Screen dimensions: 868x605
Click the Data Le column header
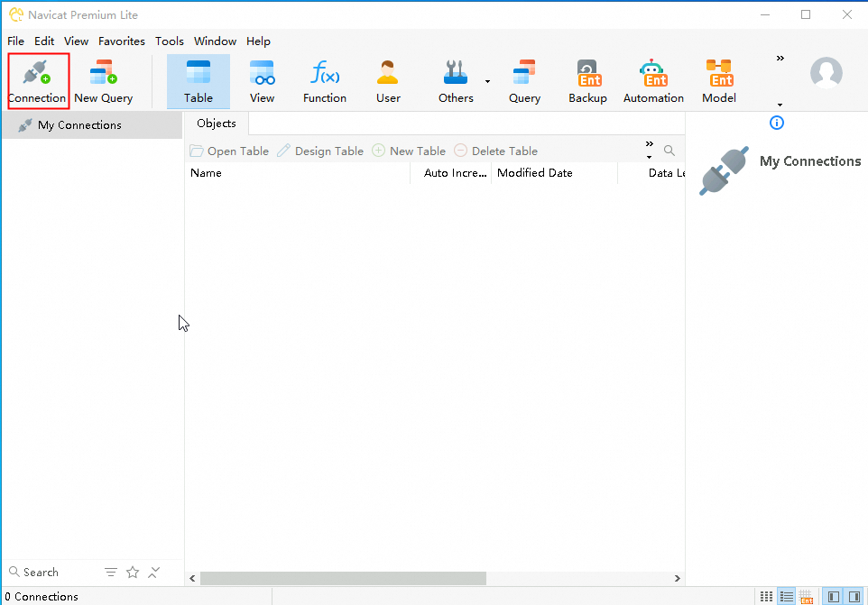[652, 172]
